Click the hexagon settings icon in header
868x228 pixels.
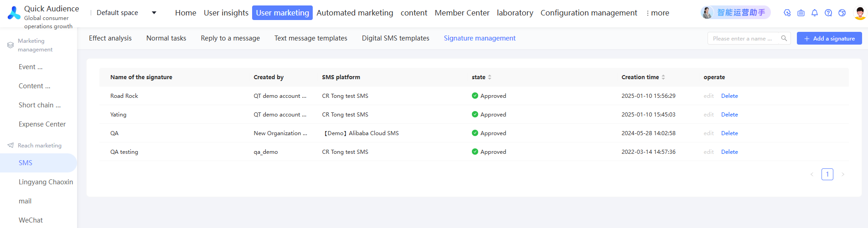point(787,13)
